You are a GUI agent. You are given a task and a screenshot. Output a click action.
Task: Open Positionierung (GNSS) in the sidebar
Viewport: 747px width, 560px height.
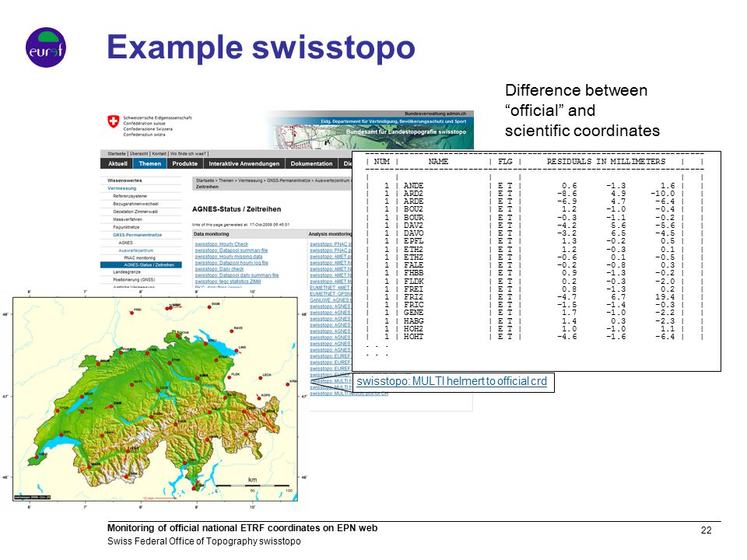pos(134,279)
